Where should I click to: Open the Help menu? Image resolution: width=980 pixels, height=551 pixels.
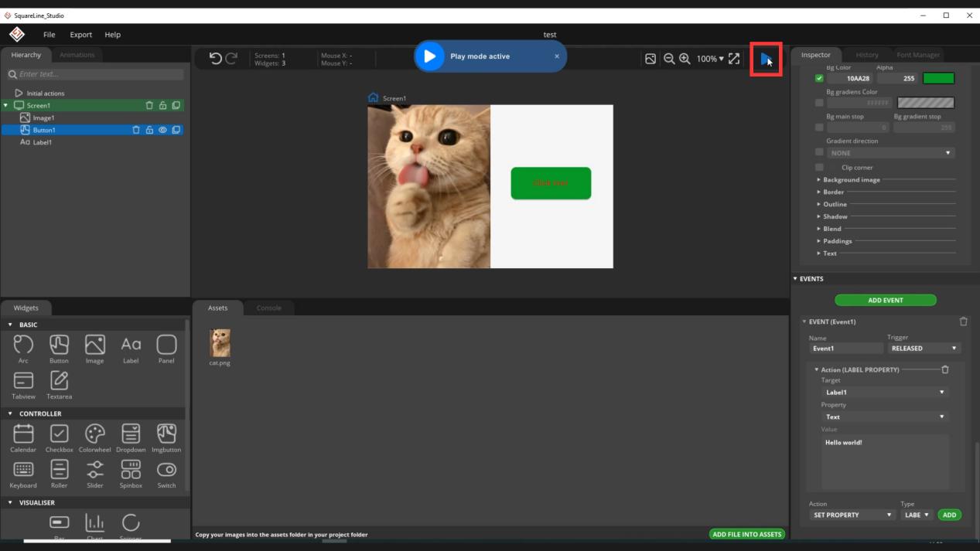(x=113, y=35)
